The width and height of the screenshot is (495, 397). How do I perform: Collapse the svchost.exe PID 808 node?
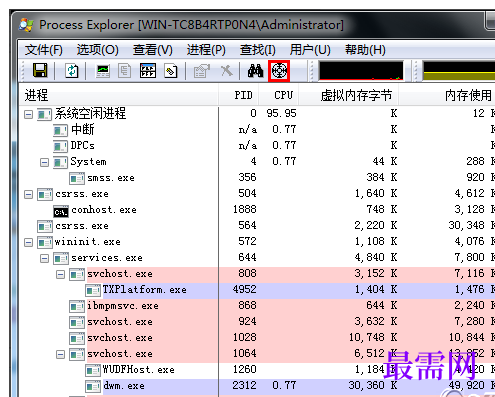click(60, 274)
